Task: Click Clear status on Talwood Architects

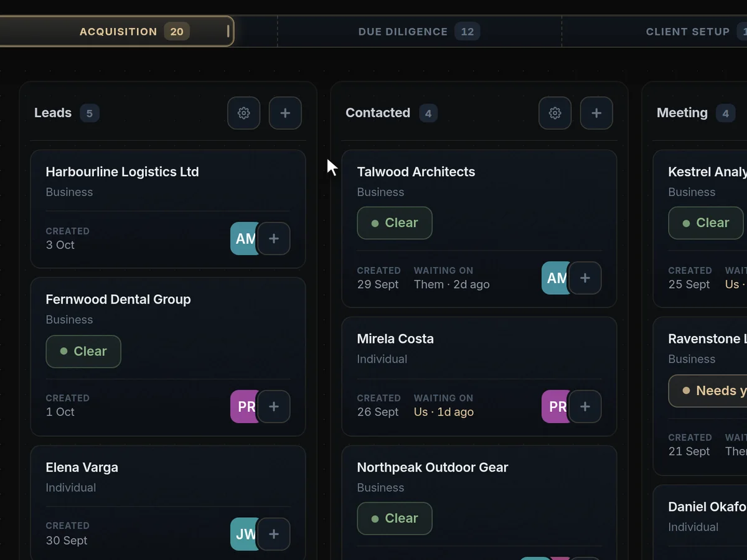Action: click(395, 223)
